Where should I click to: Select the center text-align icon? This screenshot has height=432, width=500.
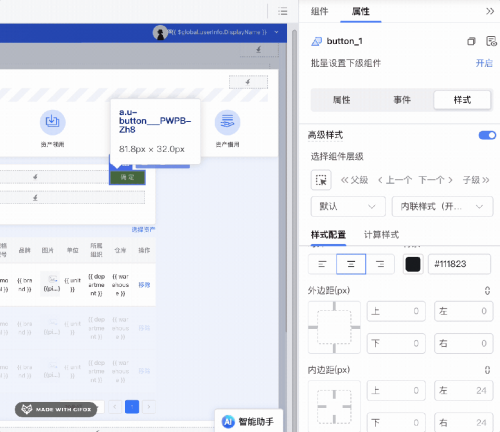click(351, 264)
